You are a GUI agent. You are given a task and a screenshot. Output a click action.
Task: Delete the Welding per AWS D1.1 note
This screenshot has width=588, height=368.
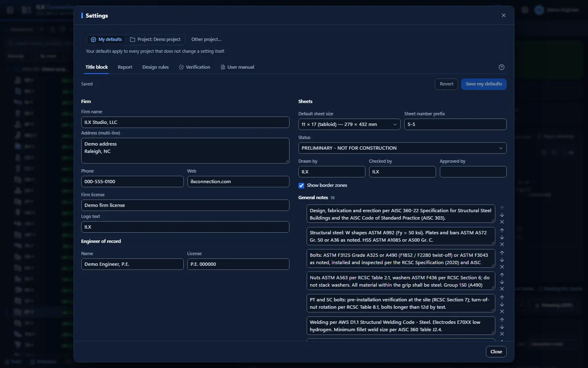(502, 334)
